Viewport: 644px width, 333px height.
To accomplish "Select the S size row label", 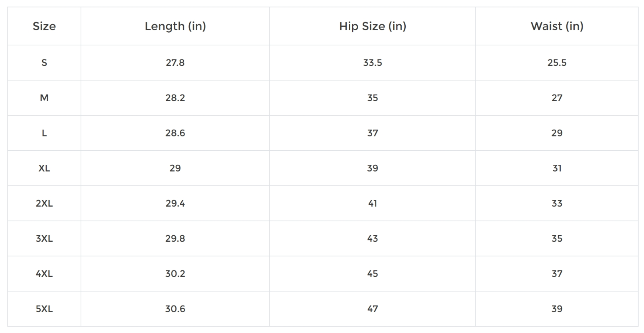I will coord(44,63).
